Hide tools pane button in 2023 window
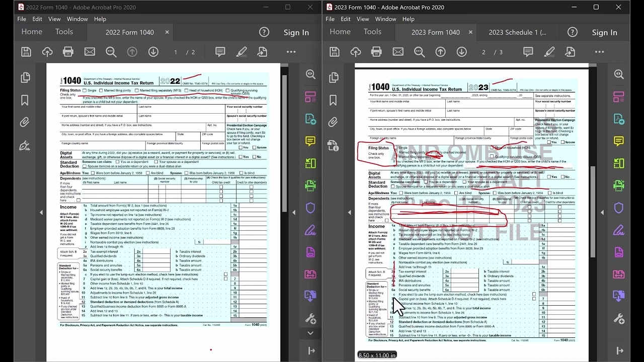 pos(620,350)
